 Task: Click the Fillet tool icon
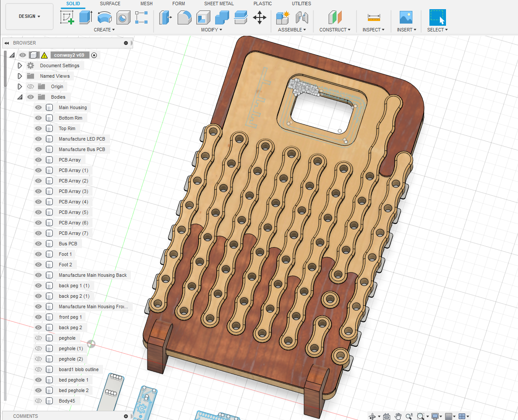click(x=184, y=17)
